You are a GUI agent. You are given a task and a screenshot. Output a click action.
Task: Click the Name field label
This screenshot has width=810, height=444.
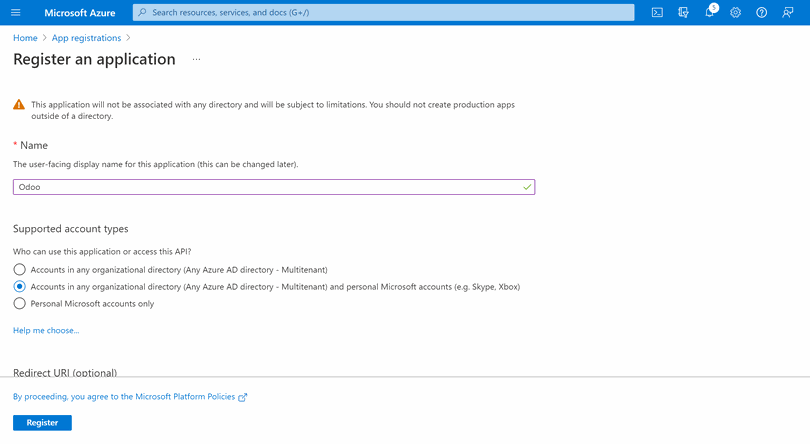(34, 145)
